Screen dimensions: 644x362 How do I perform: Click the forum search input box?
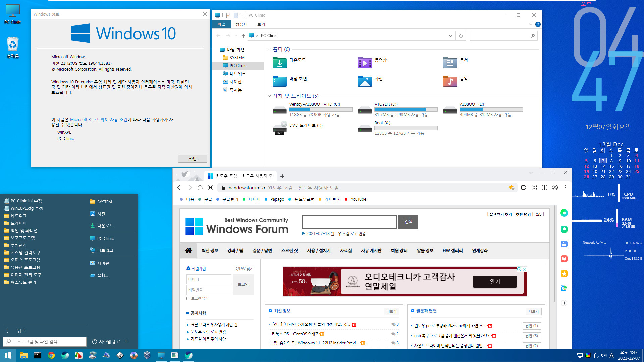coord(349,222)
